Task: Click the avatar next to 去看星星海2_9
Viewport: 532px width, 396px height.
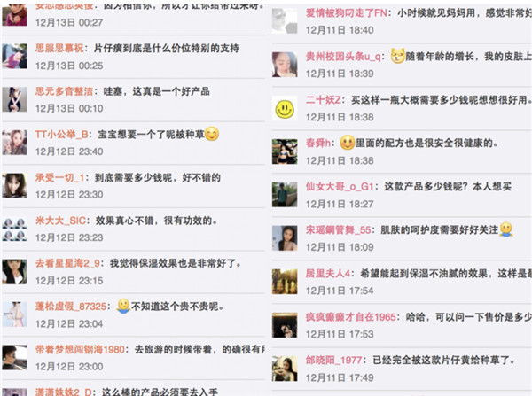Action: pyautogui.click(x=14, y=272)
